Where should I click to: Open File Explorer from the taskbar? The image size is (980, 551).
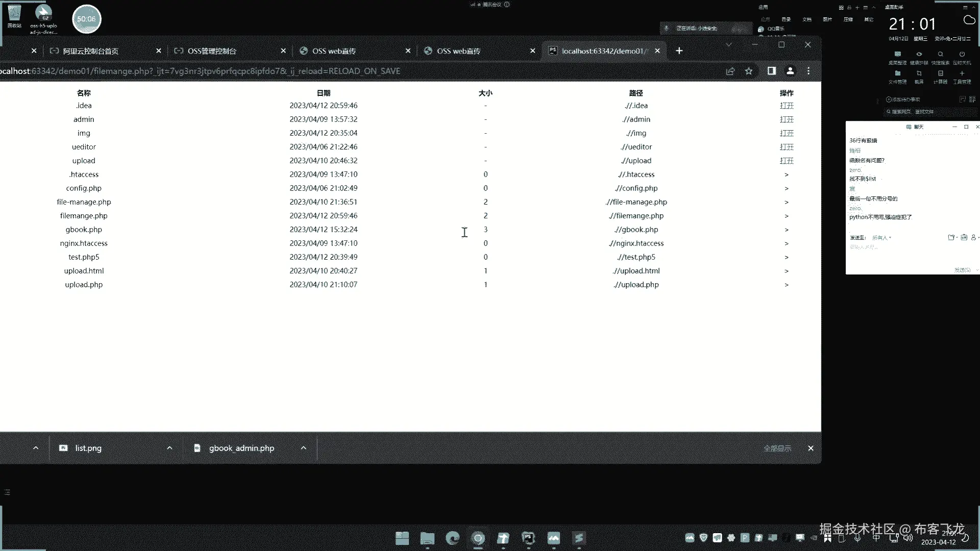pyautogui.click(x=427, y=538)
